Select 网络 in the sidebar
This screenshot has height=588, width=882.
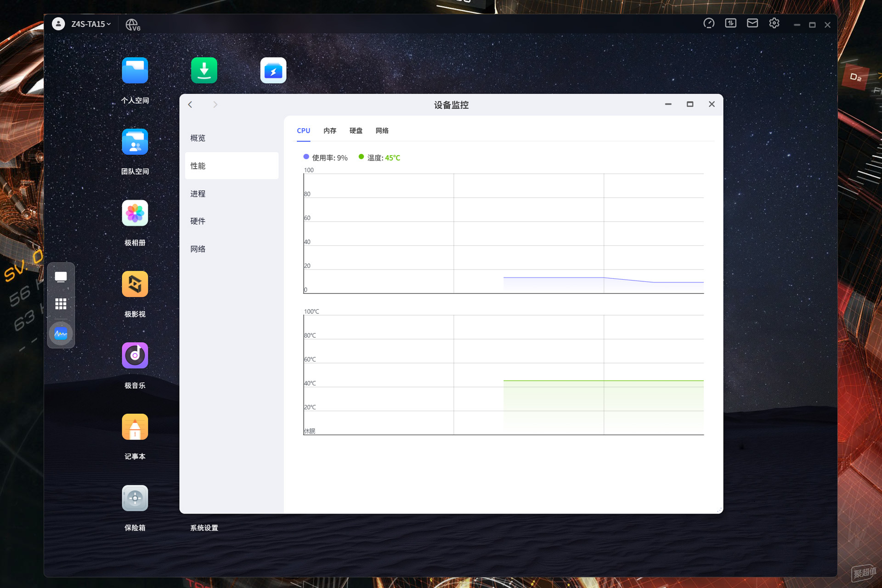tap(232, 249)
